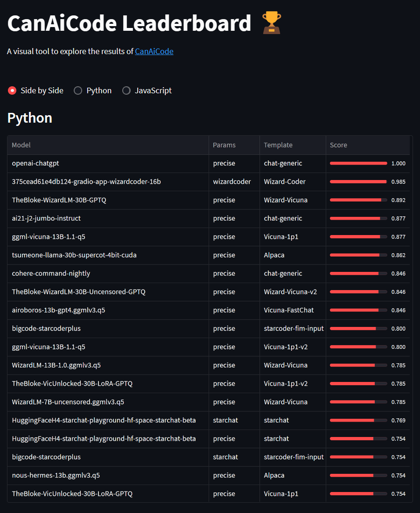Screen dimensions: 420x513
Task: Click the Alpaca template for nous-hermes row
Action: point(293,475)
